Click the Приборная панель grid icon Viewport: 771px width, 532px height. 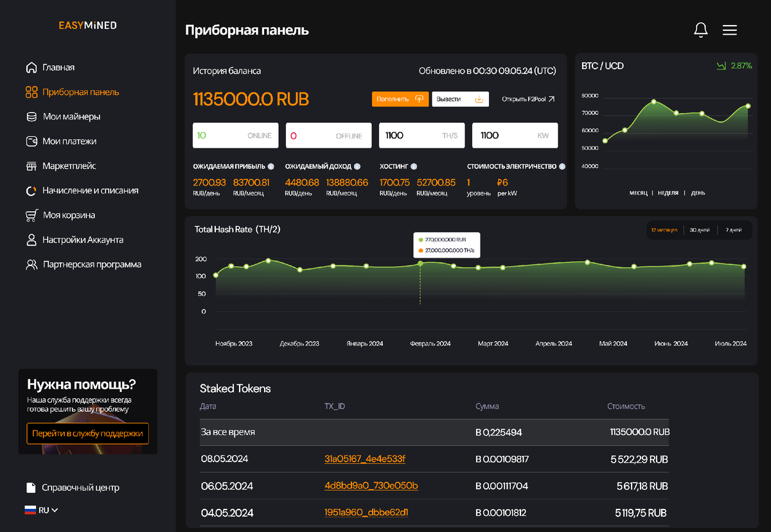(x=31, y=92)
